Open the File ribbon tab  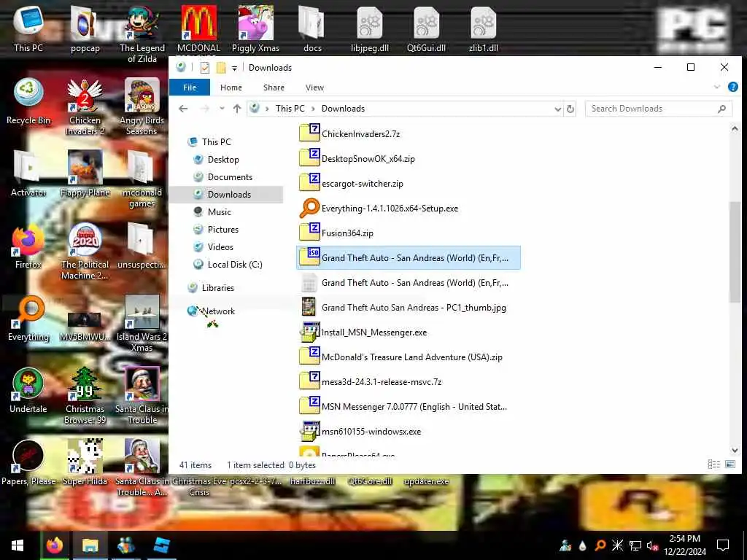(190, 87)
